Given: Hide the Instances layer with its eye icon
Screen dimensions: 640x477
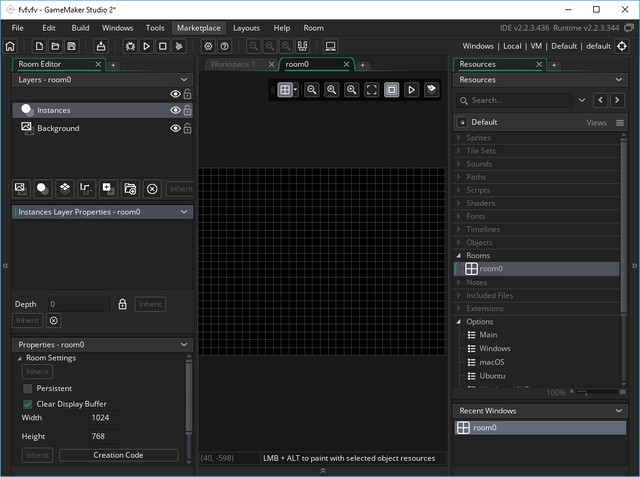Looking at the screenshot, I should pyautogui.click(x=175, y=110).
